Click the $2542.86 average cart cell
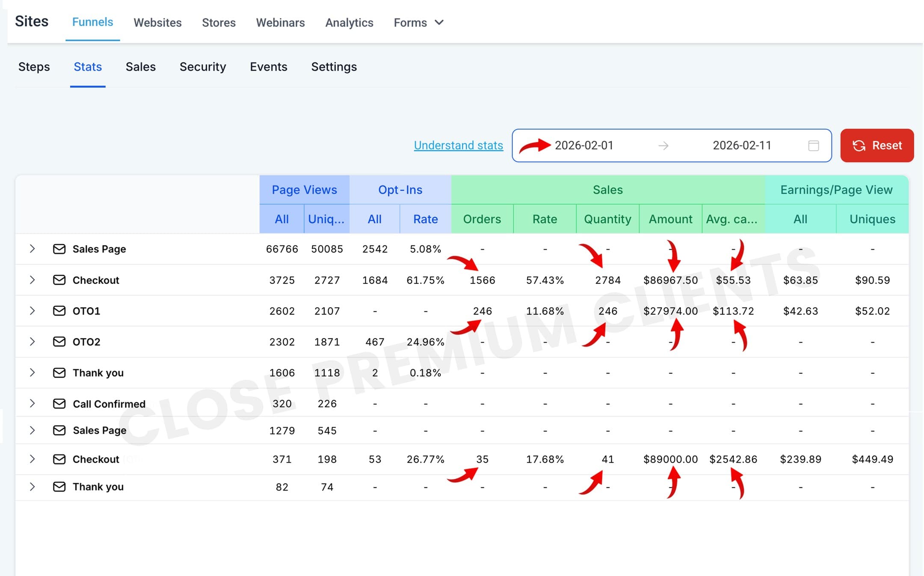 (733, 459)
